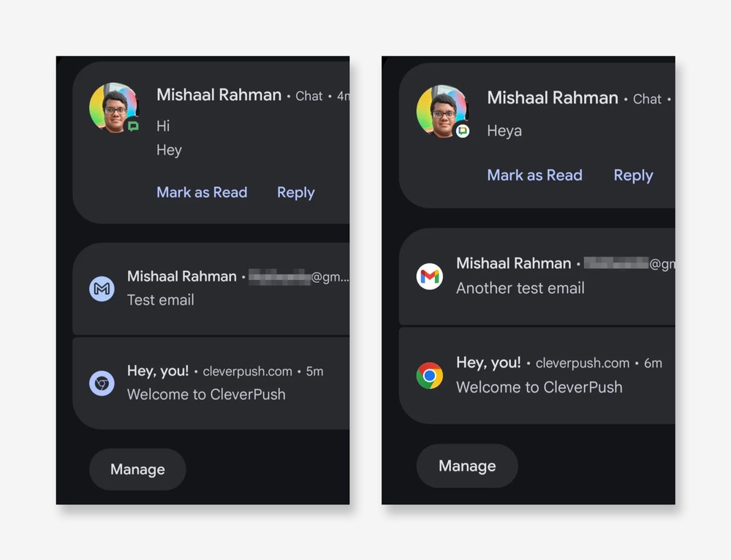The height and width of the screenshot is (560, 731).
Task: Tap the Google Chat badge on right avatar
Action: (462, 131)
